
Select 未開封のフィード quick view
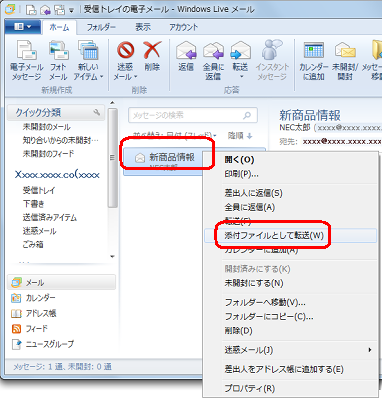click(48, 154)
